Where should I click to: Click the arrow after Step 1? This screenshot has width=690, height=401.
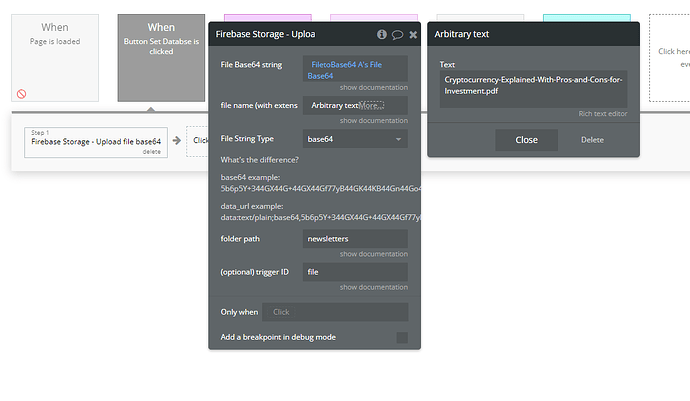pos(177,140)
